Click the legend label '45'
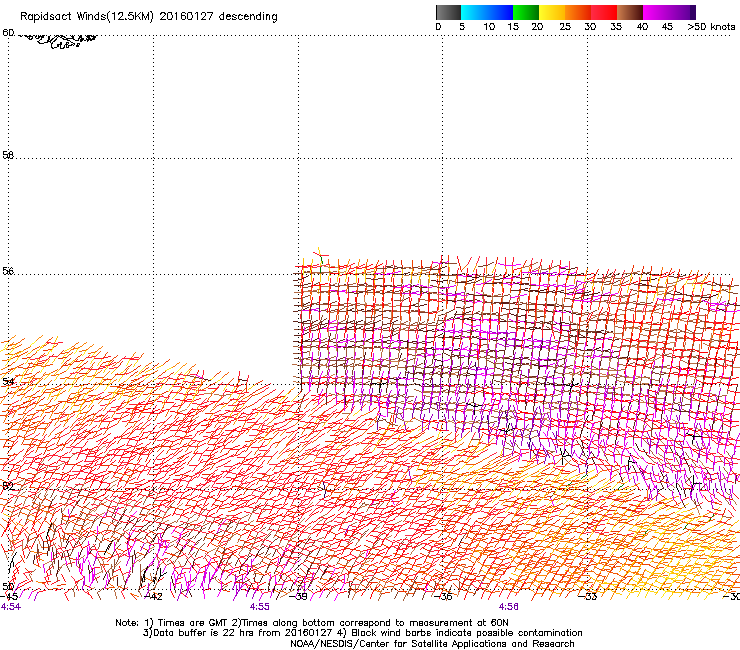This screenshot has width=740, height=650. (x=667, y=27)
